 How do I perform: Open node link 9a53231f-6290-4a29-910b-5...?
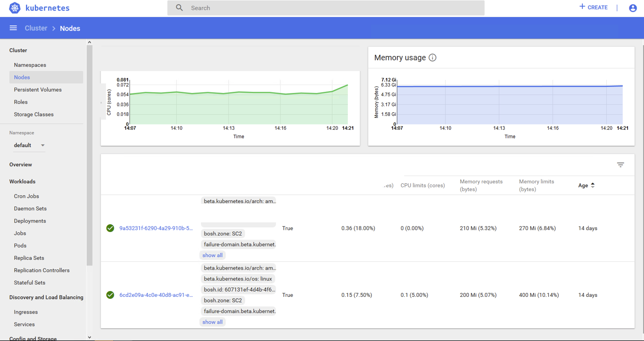[156, 228]
